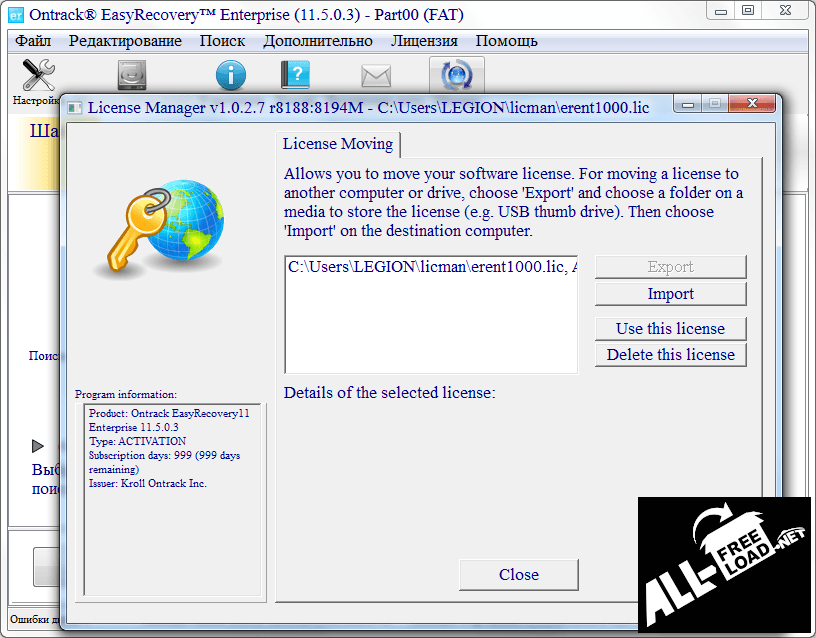Click the hard disk drive toolbar icon
This screenshot has width=816, height=638.
pyautogui.click(x=132, y=76)
